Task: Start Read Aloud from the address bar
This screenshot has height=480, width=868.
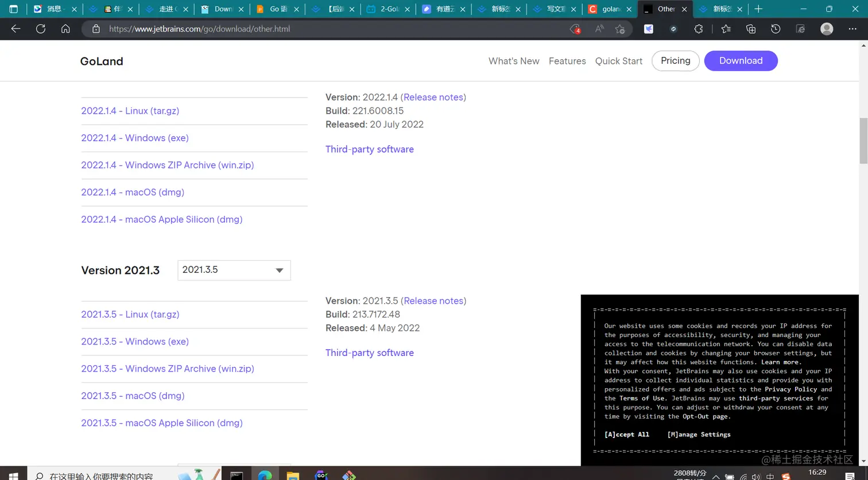Action: (x=599, y=29)
